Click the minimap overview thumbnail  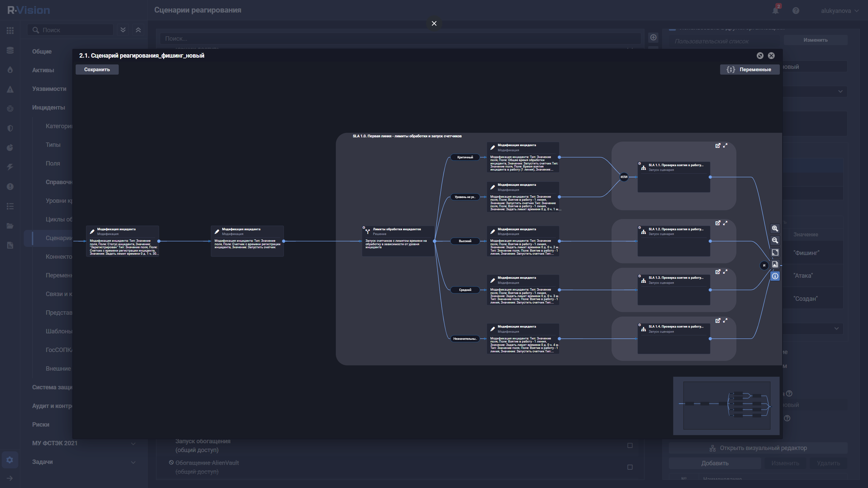(x=726, y=405)
